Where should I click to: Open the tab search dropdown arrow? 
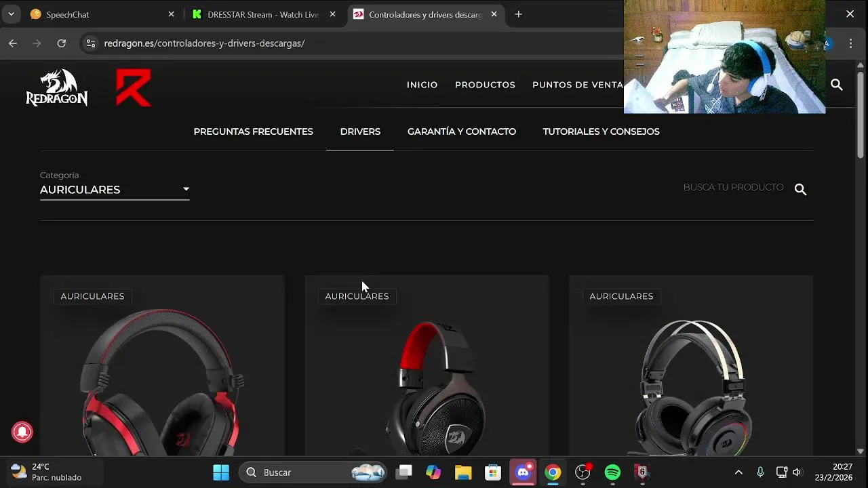click(x=12, y=14)
